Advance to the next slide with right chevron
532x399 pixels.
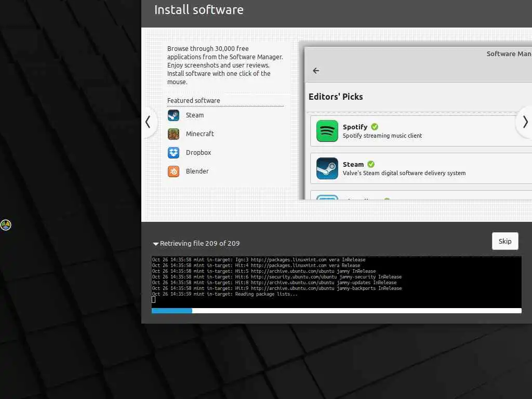point(525,122)
